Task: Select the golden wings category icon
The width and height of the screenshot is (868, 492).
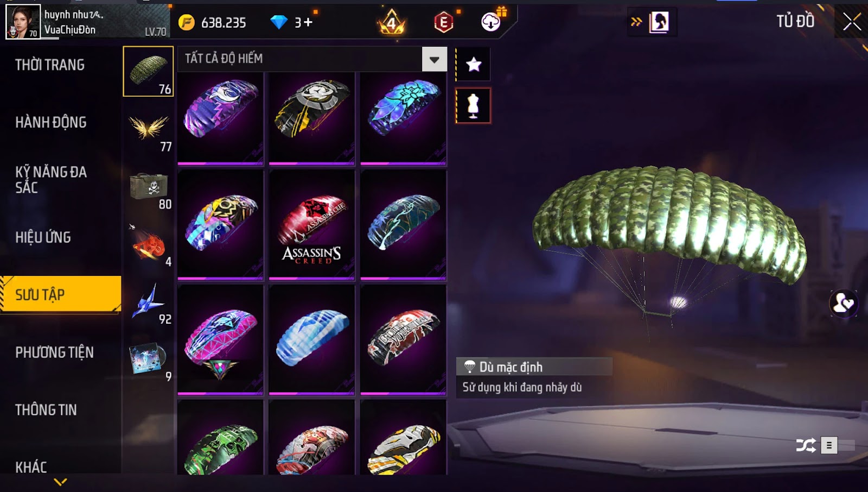Action: (x=149, y=129)
